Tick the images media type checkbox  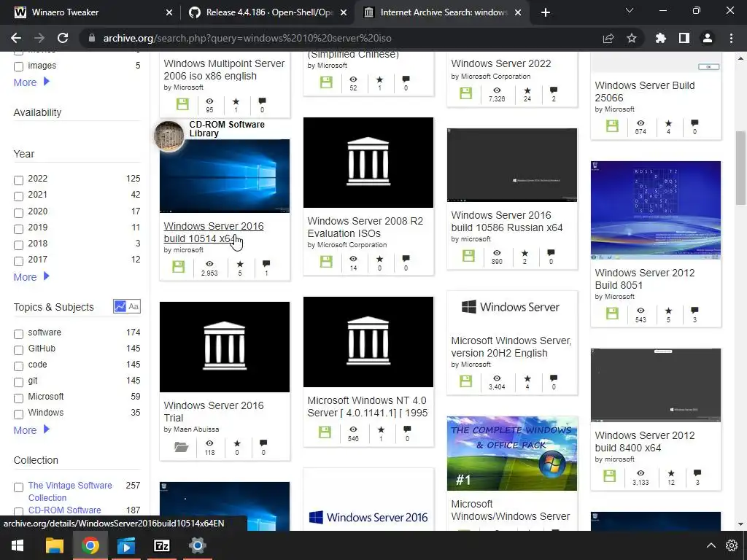[18, 66]
